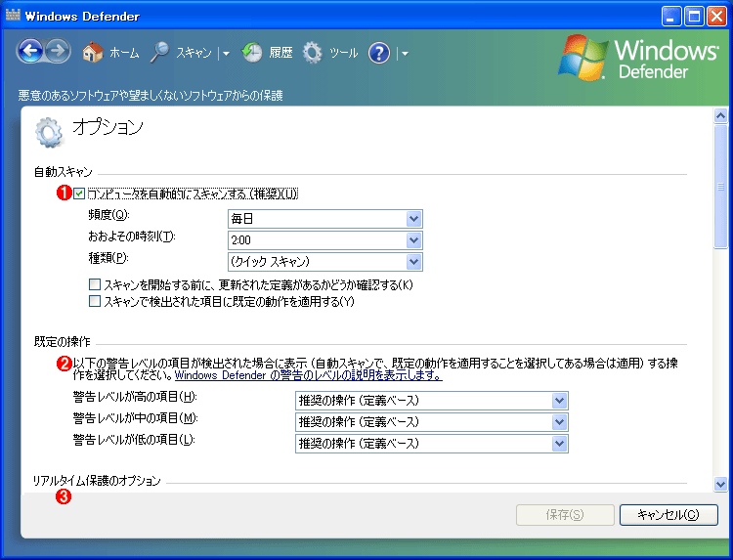733x560 pixels.
Task: Expand the help options arrow
Action: point(405,54)
